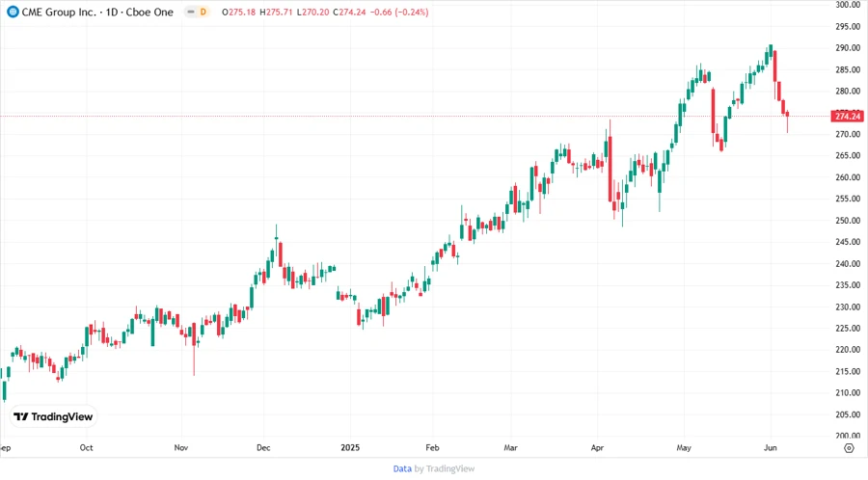Click the 270.00 price axis label
This screenshot has height=480, width=868.
[848, 134]
